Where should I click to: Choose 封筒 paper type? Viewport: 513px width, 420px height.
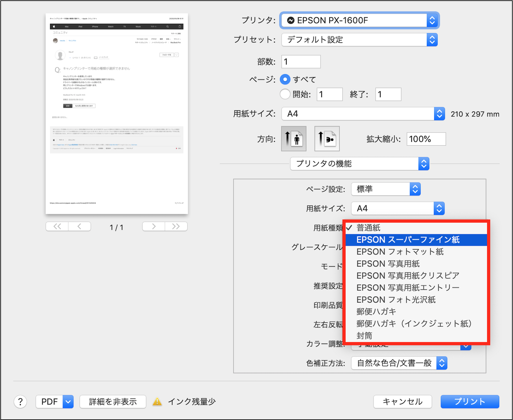point(416,336)
